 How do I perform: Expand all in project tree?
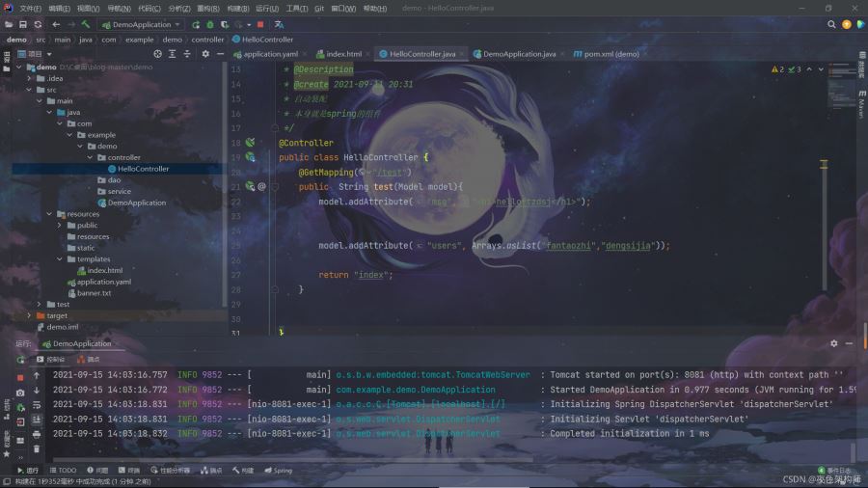click(173, 54)
